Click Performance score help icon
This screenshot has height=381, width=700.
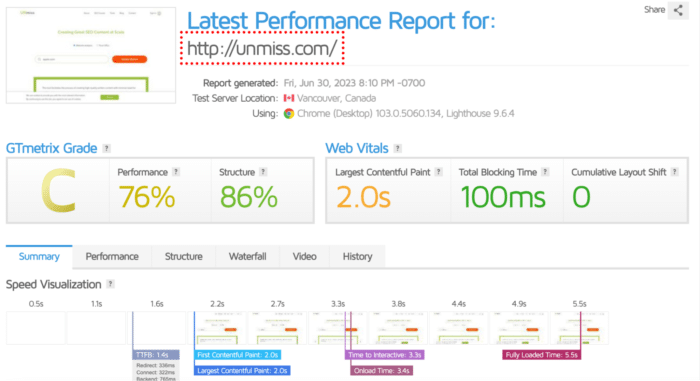[176, 172]
